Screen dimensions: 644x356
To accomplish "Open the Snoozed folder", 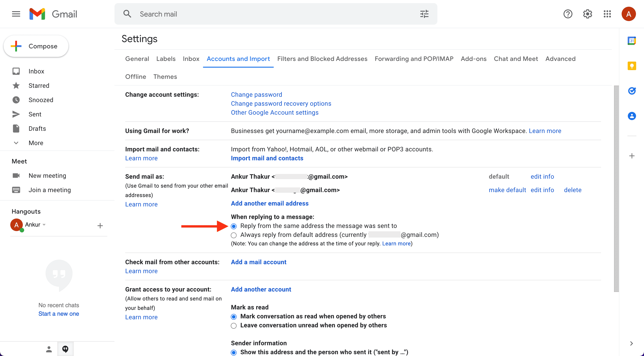I will tap(41, 100).
